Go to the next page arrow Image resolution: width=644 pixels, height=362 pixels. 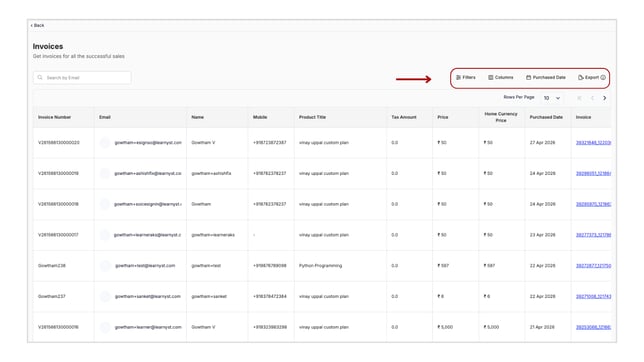click(x=605, y=98)
